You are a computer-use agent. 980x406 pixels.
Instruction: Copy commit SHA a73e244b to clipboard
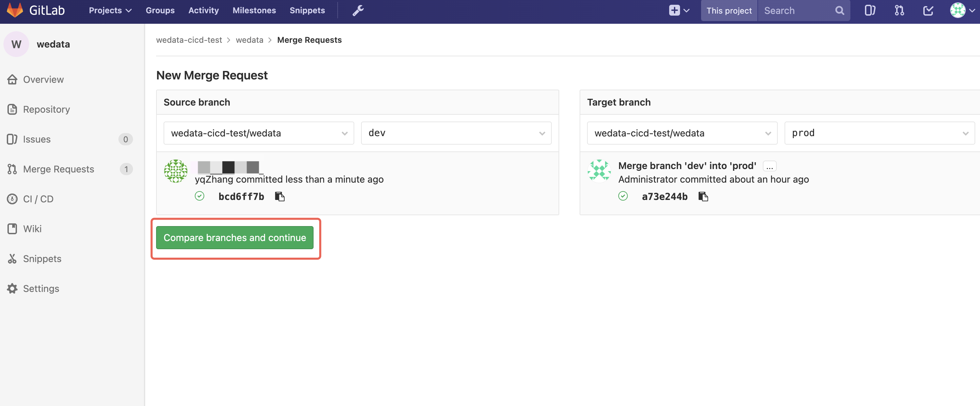tap(703, 196)
